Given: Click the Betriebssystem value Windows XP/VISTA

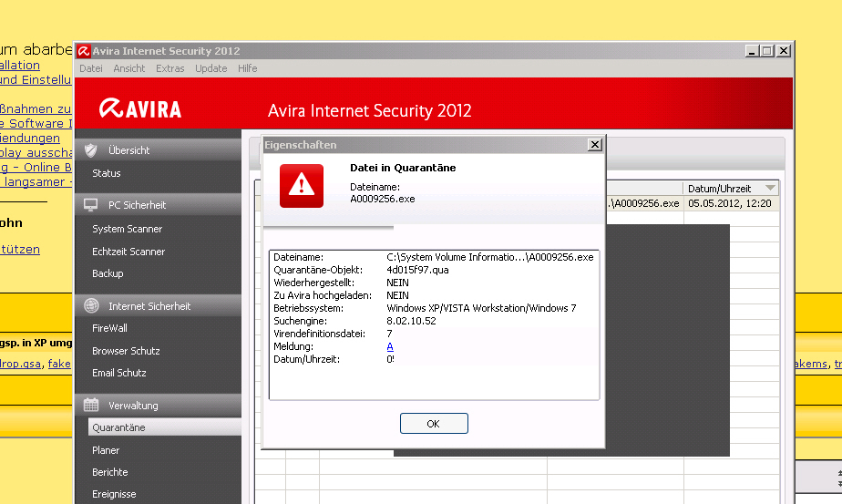Looking at the screenshot, I should coord(481,308).
